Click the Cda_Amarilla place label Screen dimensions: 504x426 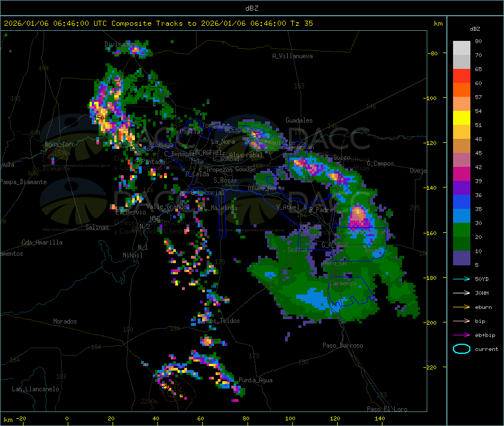pos(42,242)
